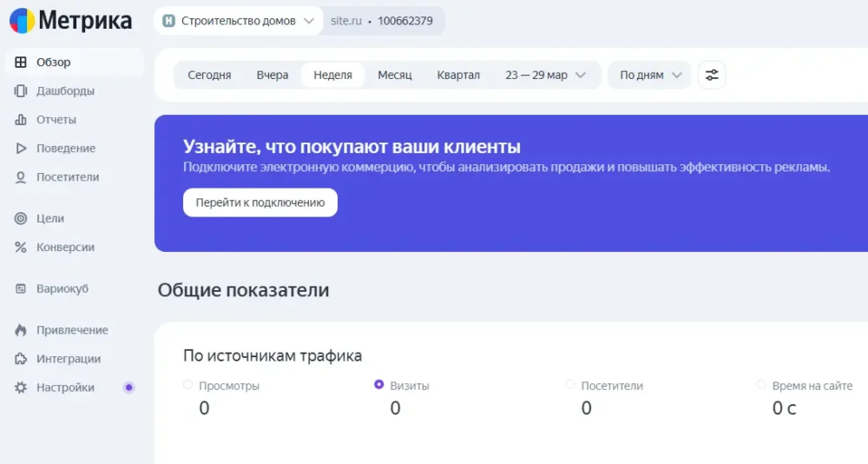Go to the Дашборды section label
Viewport: 868px width, 464px height.
[65, 91]
